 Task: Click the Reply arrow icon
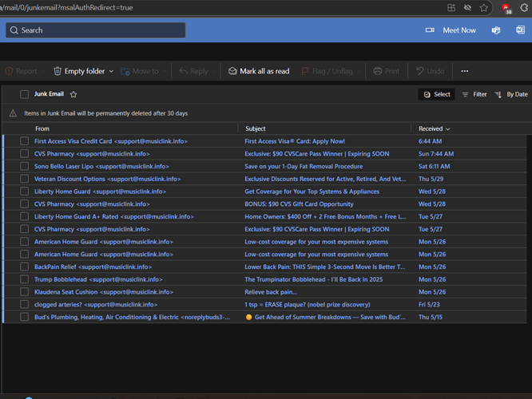(x=183, y=71)
